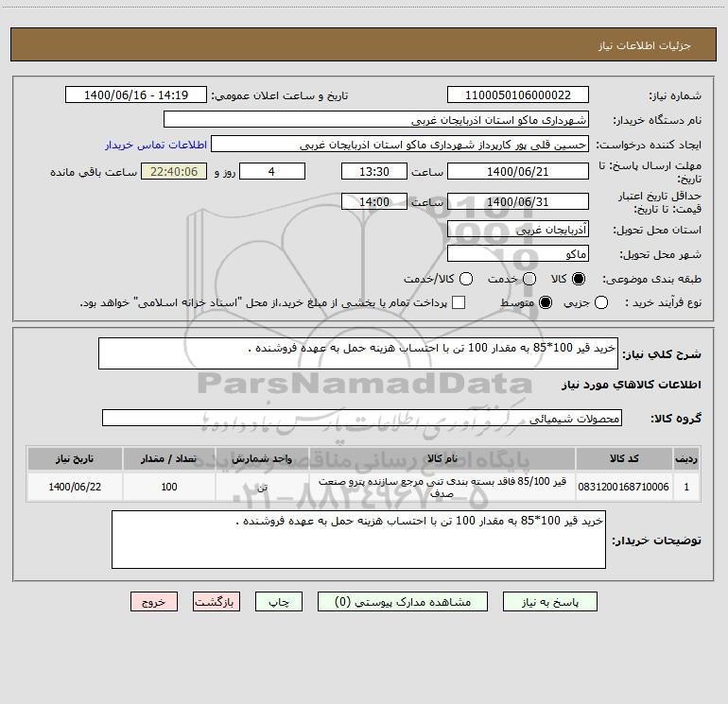Choose the متوسط purchase type radio
The image size is (728, 704).
point(546,302)
